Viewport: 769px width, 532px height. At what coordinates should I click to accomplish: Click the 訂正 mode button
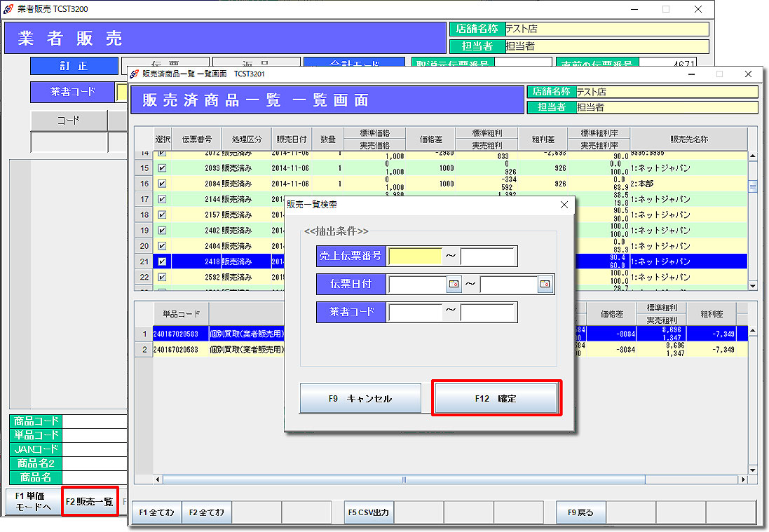tap(74, 66)
